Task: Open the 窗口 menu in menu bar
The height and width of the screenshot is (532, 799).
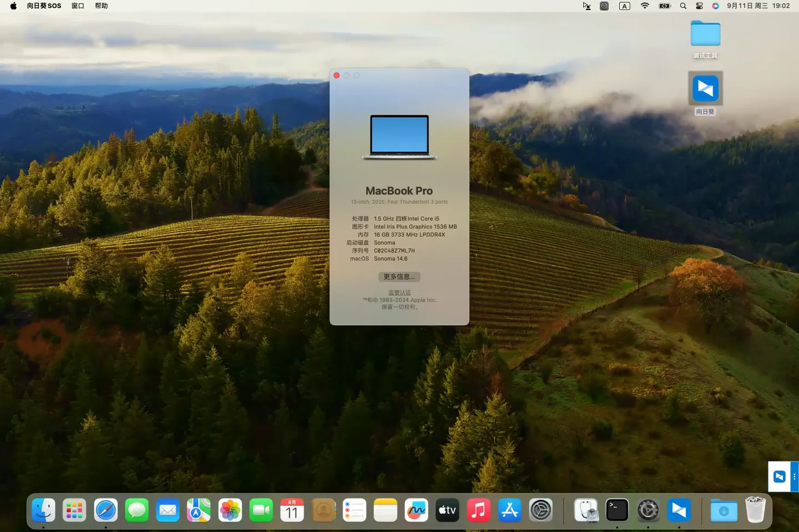Action: pos(78,6)
